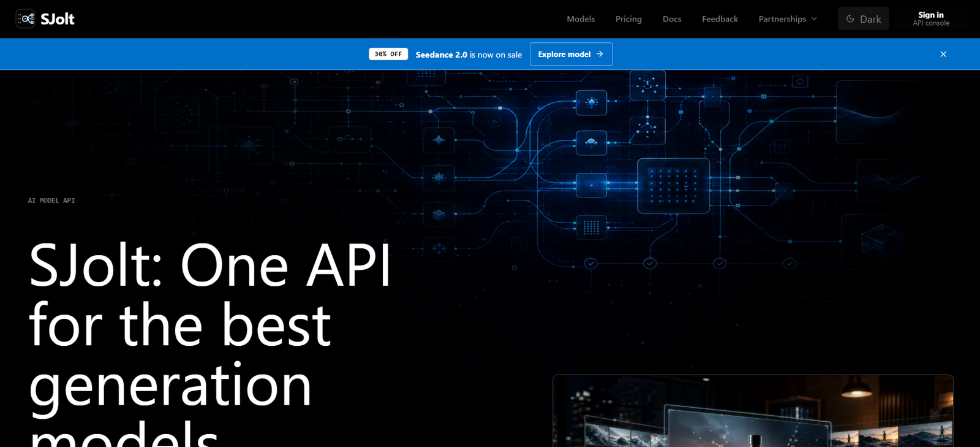The width and height of the screenshot is (980, 447).
Task: Open the Docs link
Action: (x=672, y=19)
